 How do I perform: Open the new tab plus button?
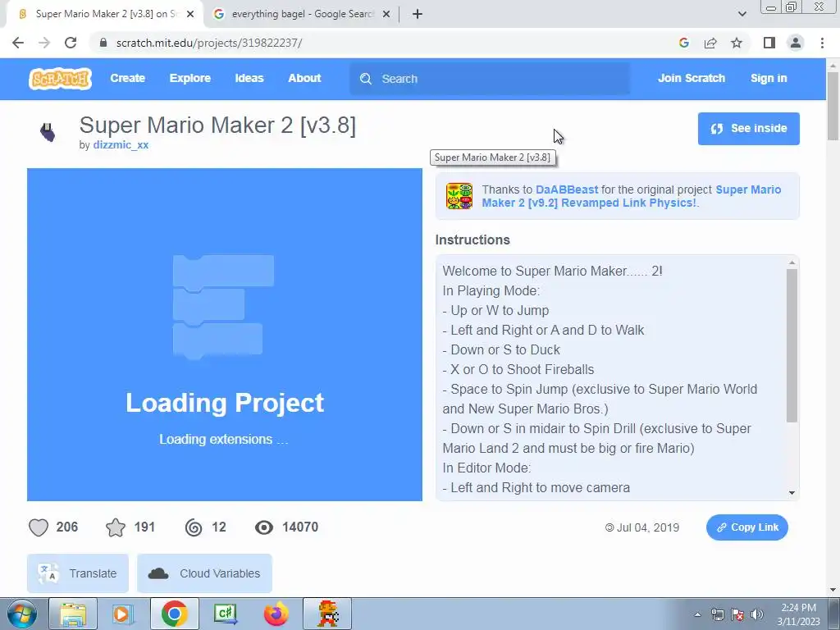click(x=418, y=14)
